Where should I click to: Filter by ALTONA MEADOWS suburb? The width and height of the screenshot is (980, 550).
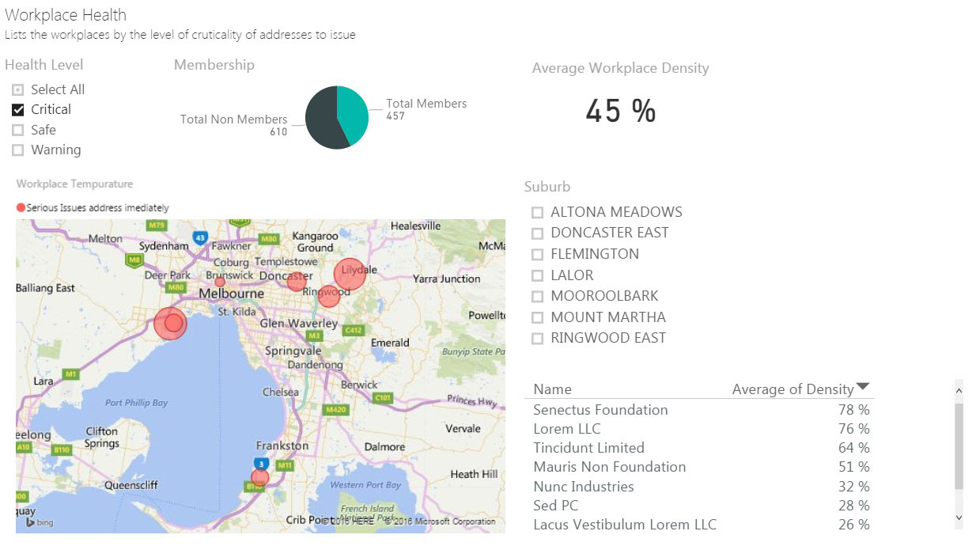point(538,212)
